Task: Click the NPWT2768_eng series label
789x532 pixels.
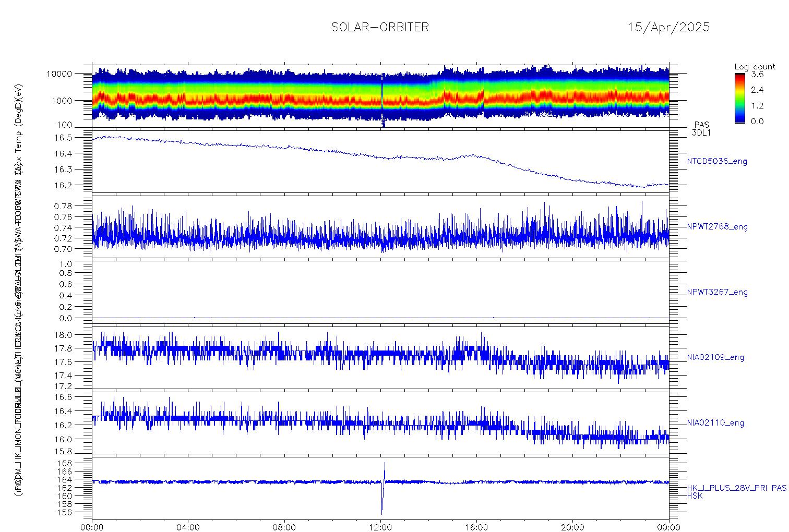Action: [717, 227]
